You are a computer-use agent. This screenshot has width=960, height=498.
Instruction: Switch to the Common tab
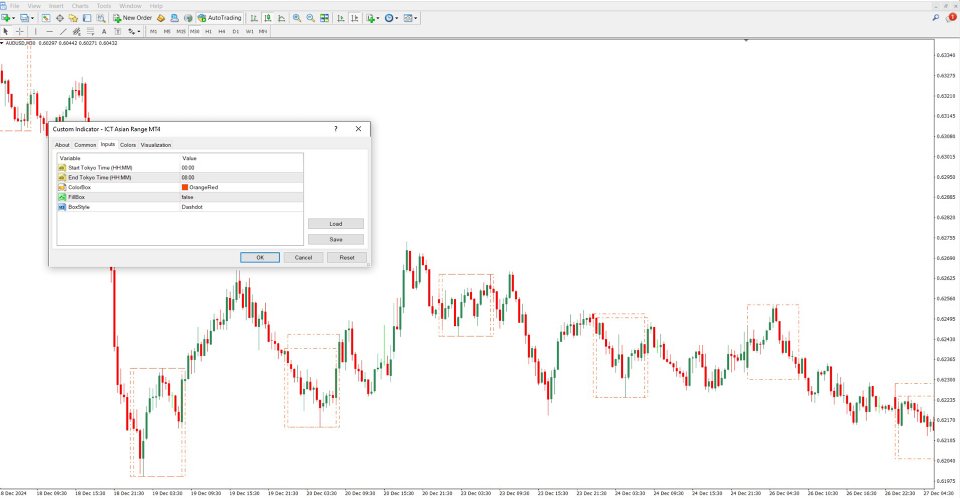pos(85,145)
